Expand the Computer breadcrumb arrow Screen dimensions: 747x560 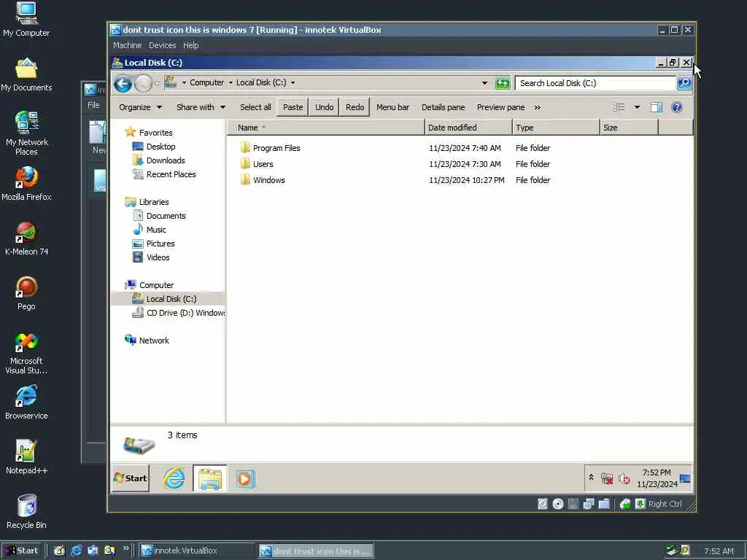tap(231, 83)
